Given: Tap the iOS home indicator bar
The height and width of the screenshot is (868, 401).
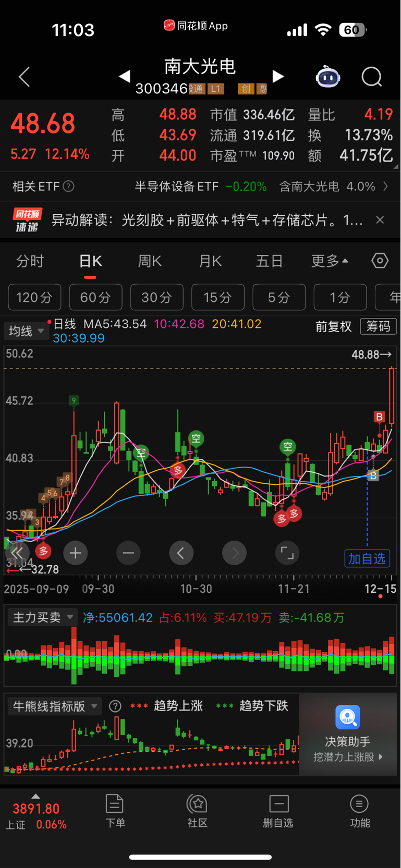Looking at the screenshot, I should (200, 857).
